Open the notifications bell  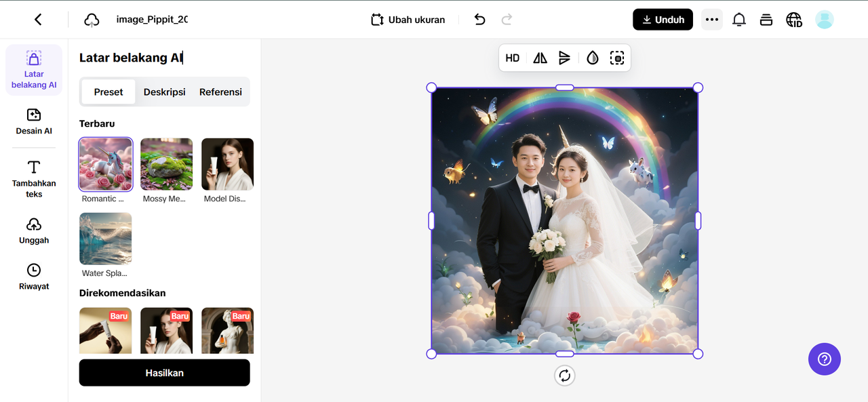(739, 20)
